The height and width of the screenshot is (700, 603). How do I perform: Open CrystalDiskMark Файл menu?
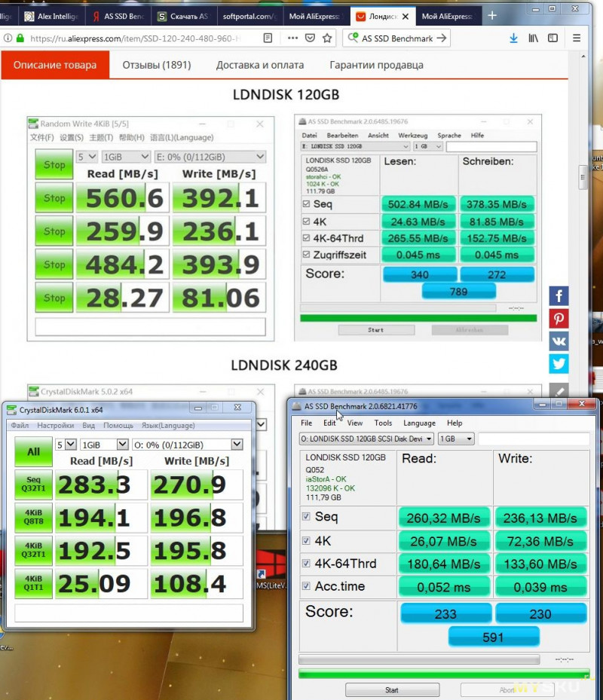20,426
